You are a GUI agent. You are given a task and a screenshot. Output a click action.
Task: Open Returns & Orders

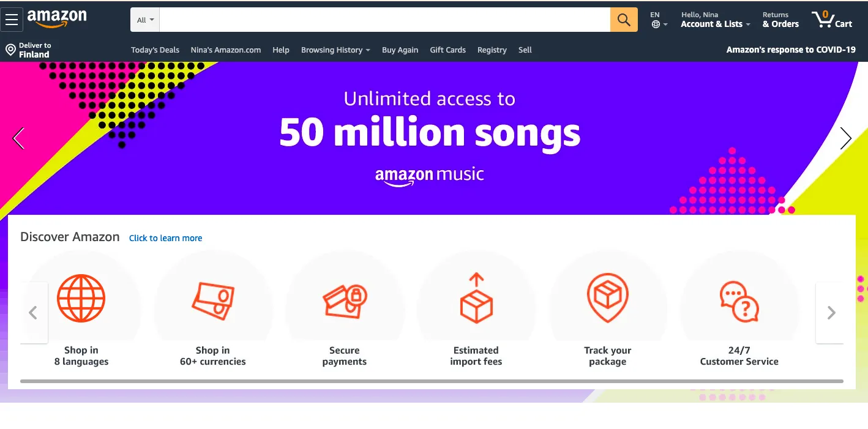tap(780, 20)
